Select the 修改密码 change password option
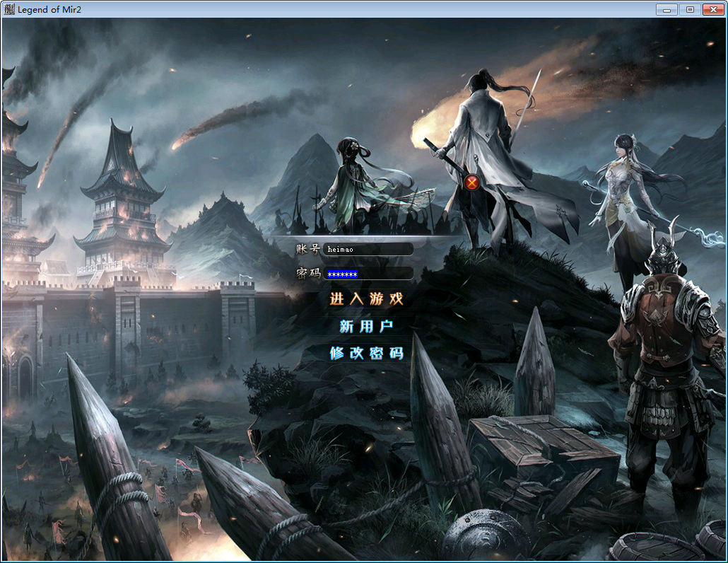 pyautogui.click(x=366, y=353)
